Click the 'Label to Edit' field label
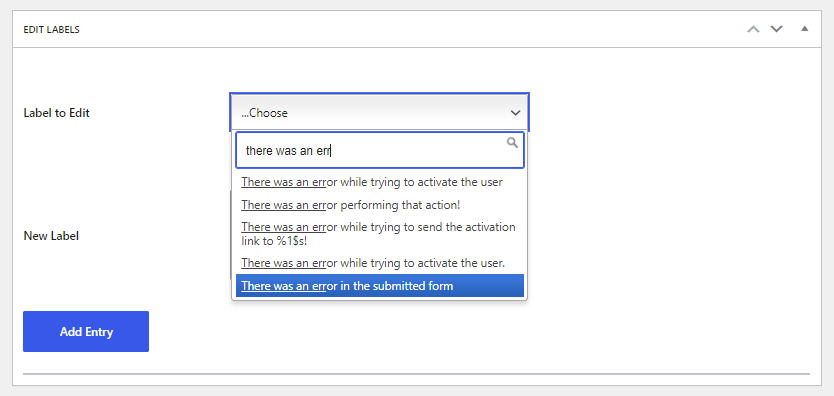The image size is (834, 396). pyautogui.click(x=56, y=113)
